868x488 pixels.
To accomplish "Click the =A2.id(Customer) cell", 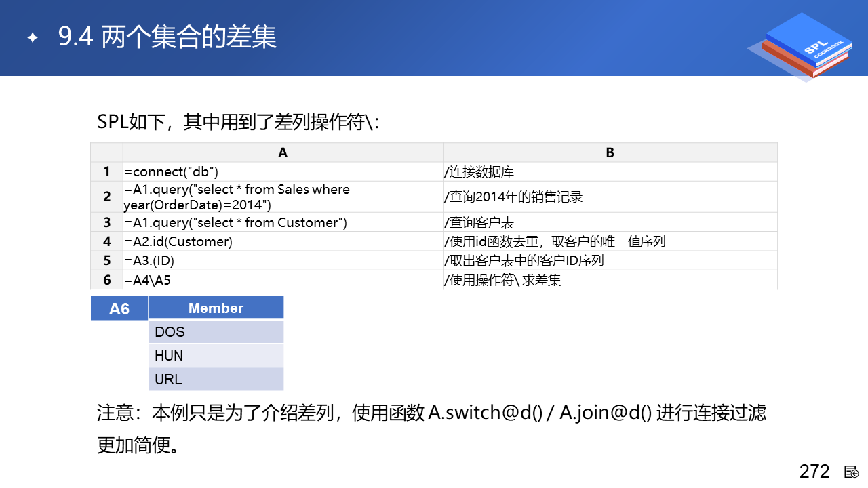I will point(283,241).
